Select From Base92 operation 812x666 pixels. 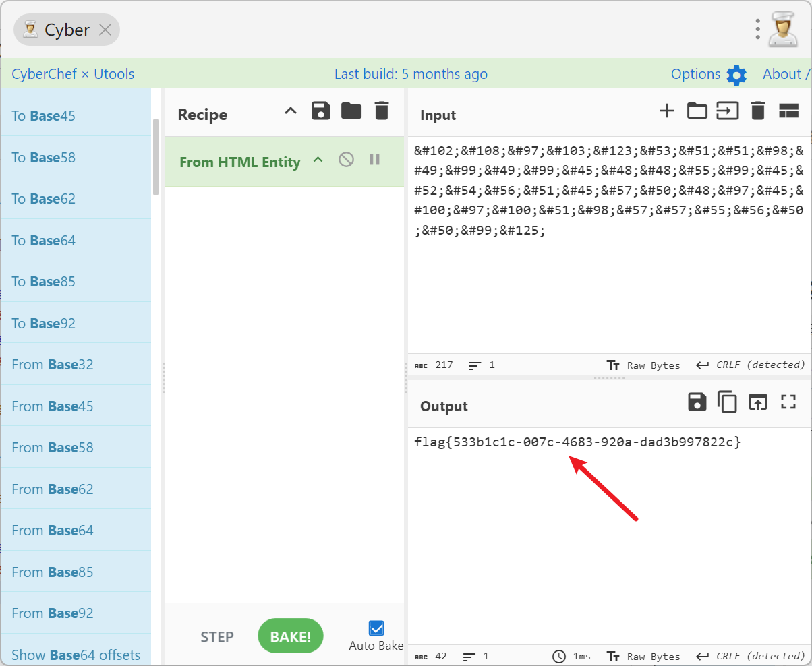[x=76, y=613]
